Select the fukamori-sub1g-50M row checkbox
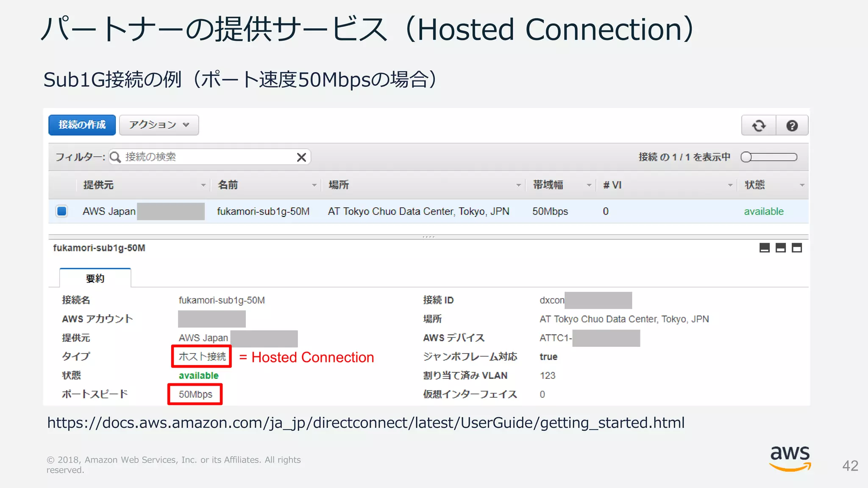868x488 pixels. click(62, 211)
